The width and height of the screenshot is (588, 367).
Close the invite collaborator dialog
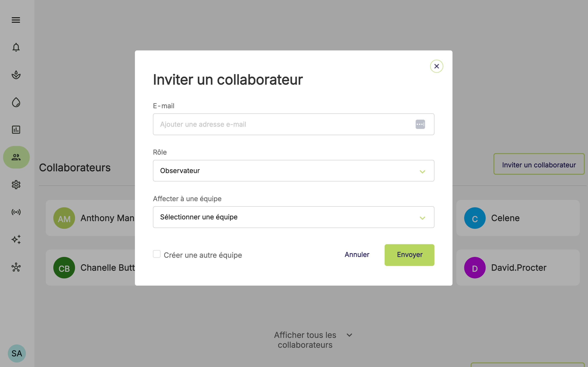tap(436, 66)
